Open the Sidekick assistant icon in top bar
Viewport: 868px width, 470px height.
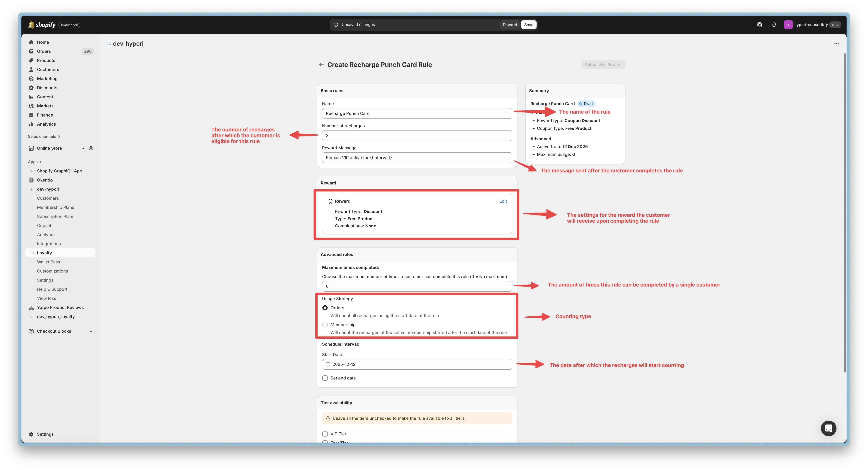(759, 25)
